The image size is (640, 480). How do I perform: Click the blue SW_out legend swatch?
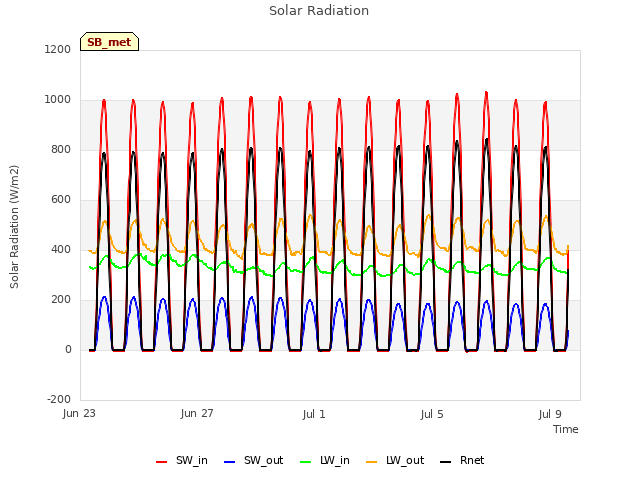pos(230,462)
